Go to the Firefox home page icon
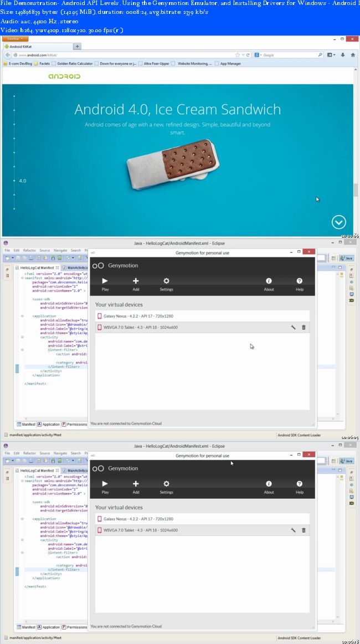This screenshot has height=644, width=360. 352,55
